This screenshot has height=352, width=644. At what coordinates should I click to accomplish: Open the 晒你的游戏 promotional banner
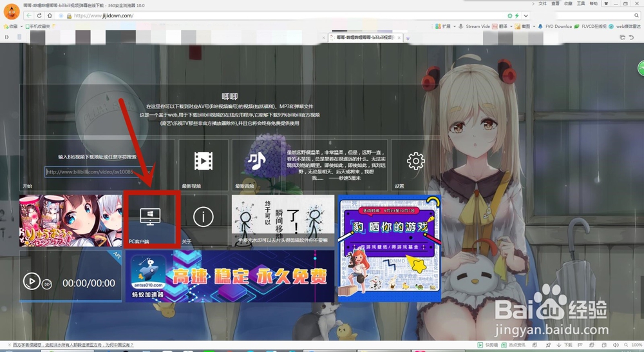coord(390,248)
